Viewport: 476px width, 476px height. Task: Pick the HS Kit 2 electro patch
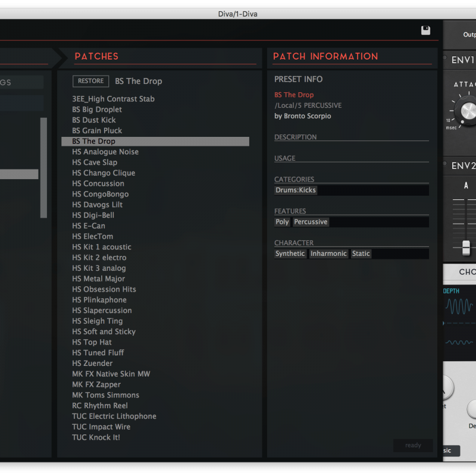coord(99,258)
